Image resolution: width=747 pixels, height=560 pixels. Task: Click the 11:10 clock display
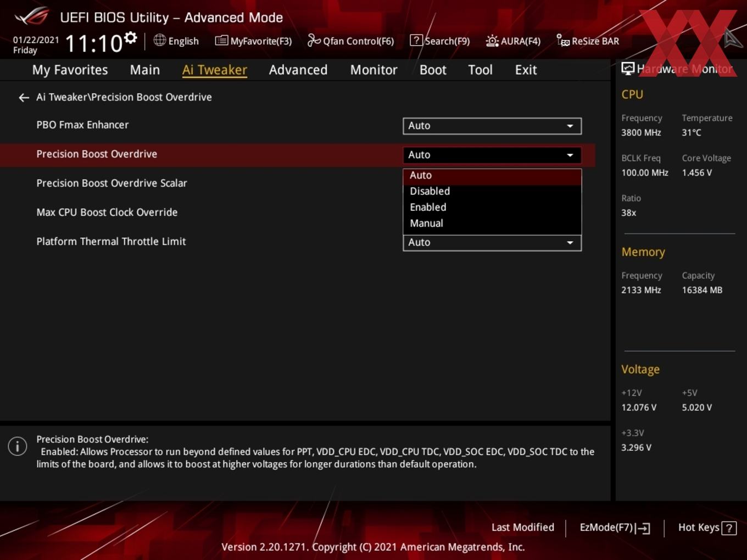tap(94, 43)
